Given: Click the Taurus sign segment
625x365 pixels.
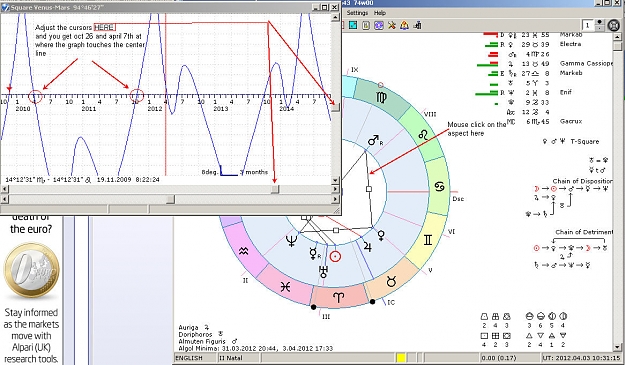Looking at the screenshot, I should point(392,281).
